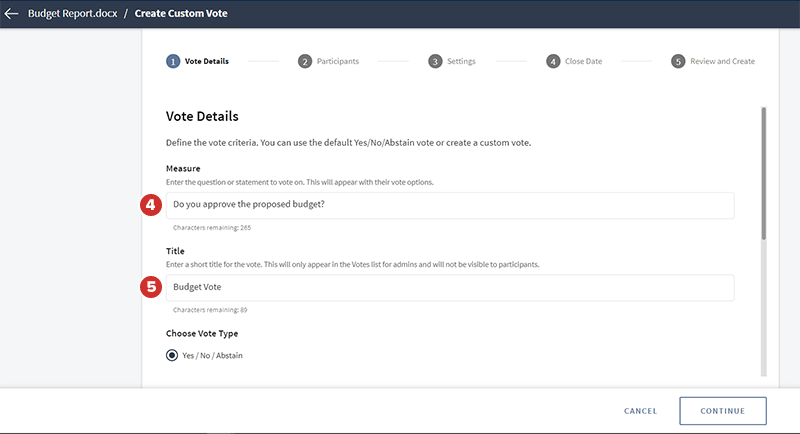
Task: Click the step 2 number circle
Action: click(x=305, y=61)
